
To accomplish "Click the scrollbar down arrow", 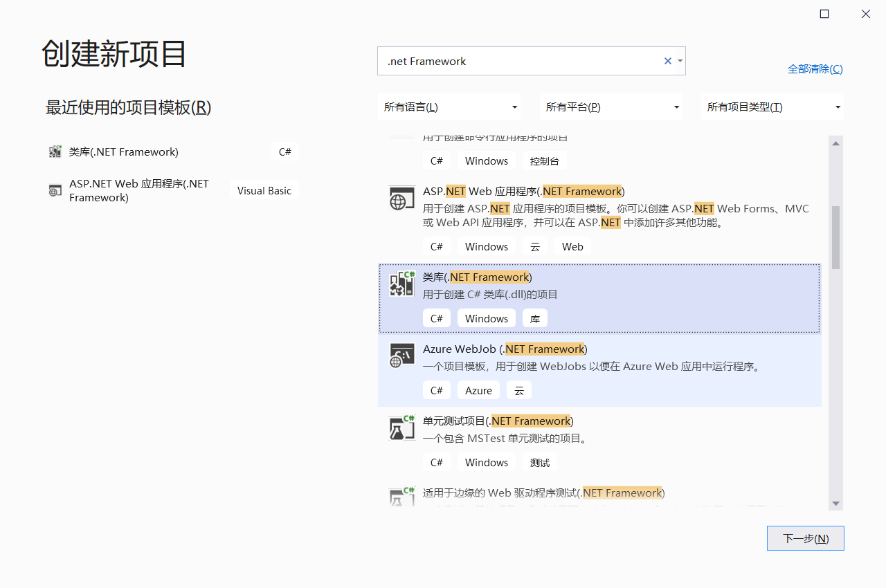I will click(x=835, y=504).
